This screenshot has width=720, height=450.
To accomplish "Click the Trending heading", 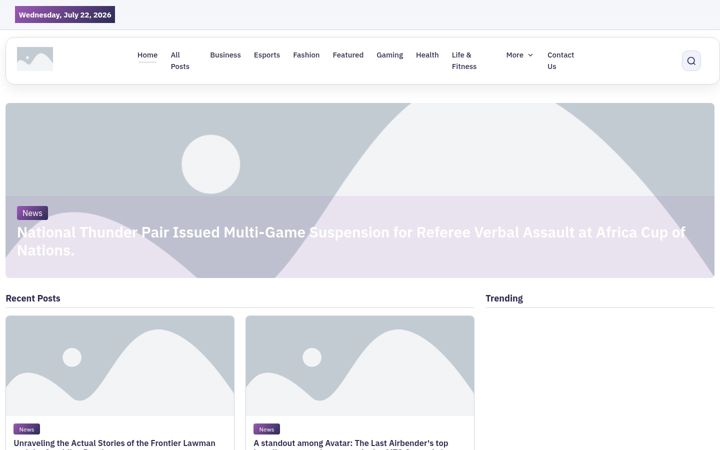I will (x=504, y=298).
